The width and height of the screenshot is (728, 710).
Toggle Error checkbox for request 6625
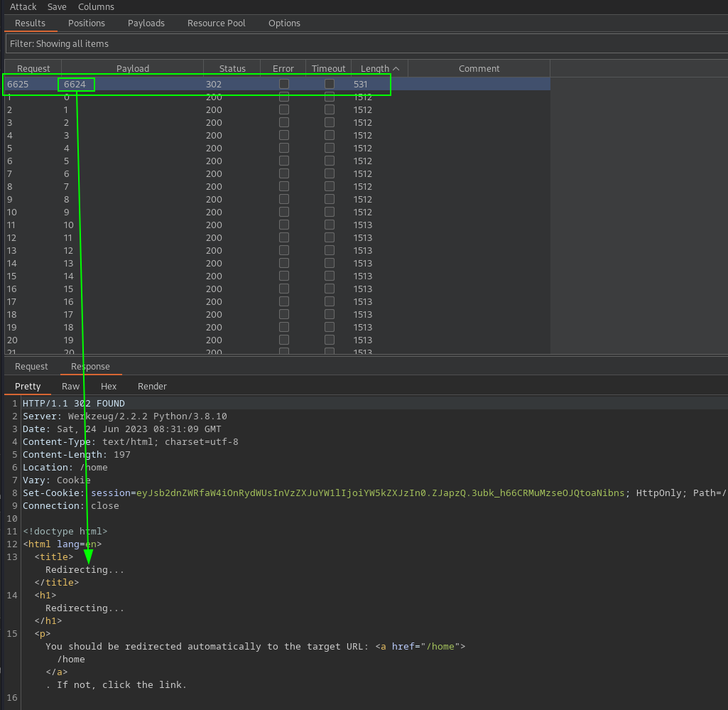pyautogui.click(x=284, y=84)
